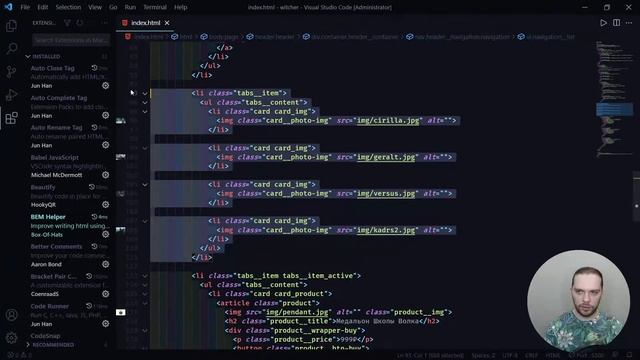Viewport: 640px width, 360px height.
Task: Close the index.html editor tab
Action: [x=167, y=23]
